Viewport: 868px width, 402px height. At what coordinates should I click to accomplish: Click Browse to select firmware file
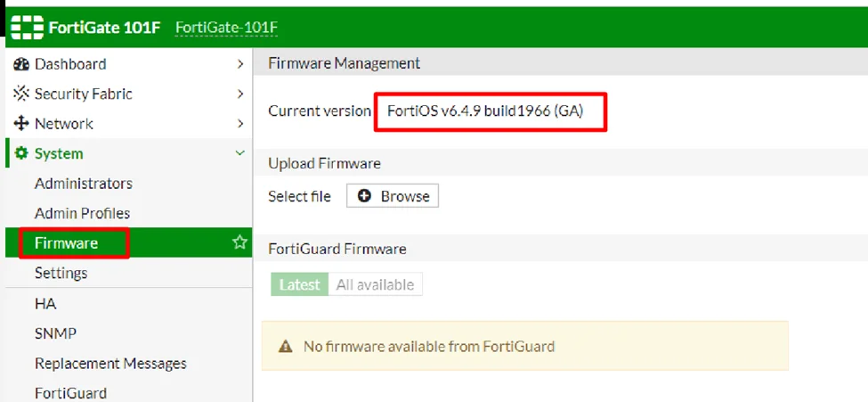(393, 196)
